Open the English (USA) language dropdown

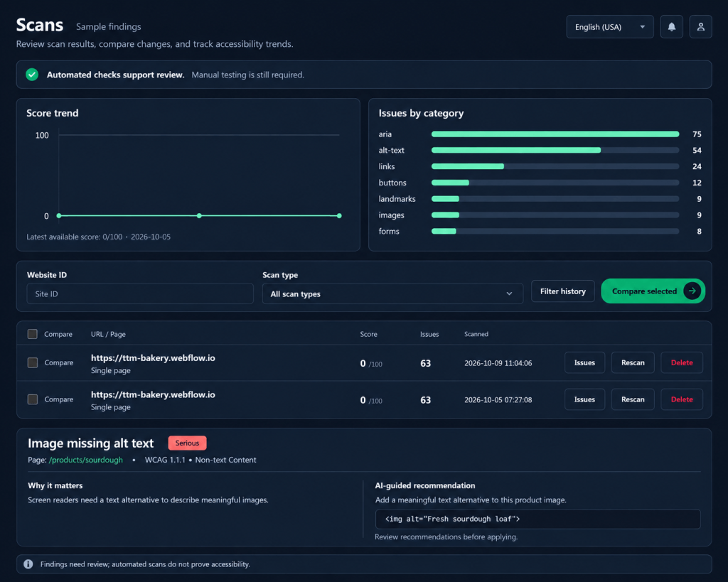point(609,27)
